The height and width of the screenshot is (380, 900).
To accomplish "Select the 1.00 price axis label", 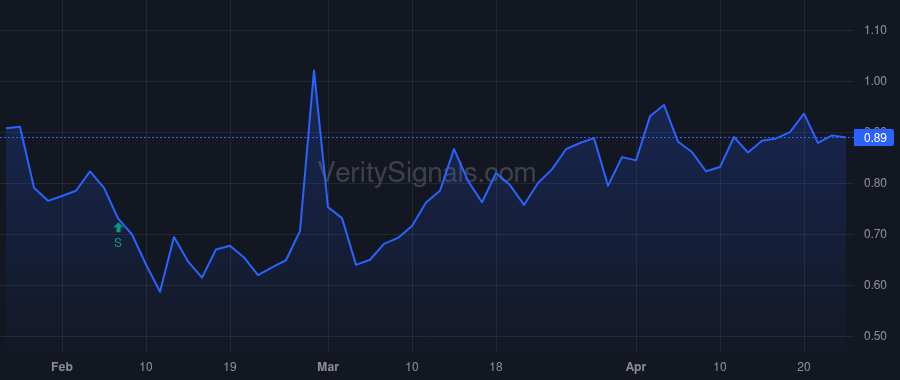I will [x=875, y=82].
